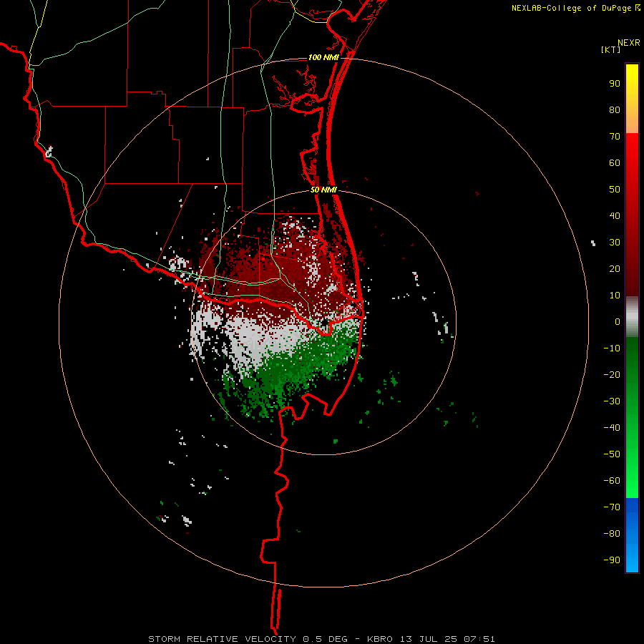Screen dimensions: 644x644
Task: Click the gray zero-velocity segment of color bar
Action: click(x=632, y=317)
